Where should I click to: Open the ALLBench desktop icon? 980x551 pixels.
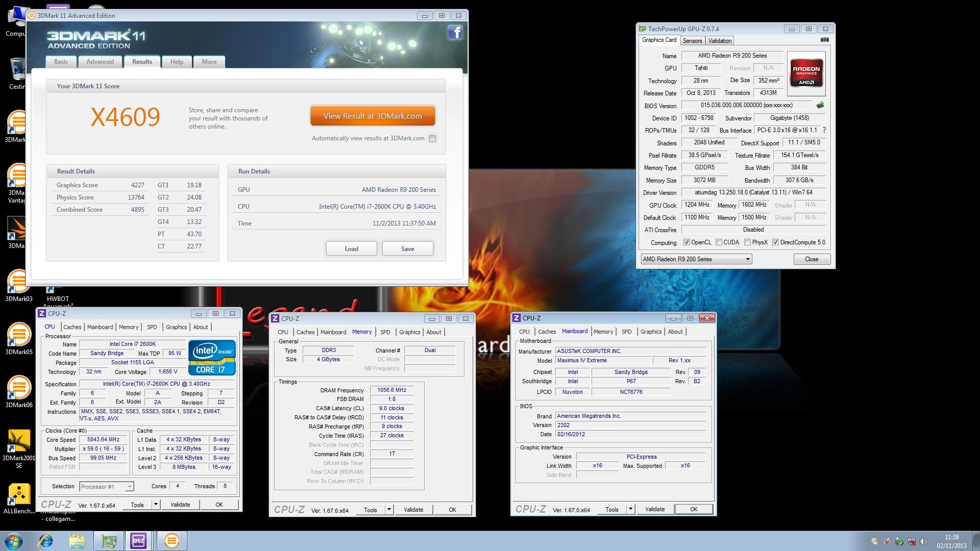(19, 494)
